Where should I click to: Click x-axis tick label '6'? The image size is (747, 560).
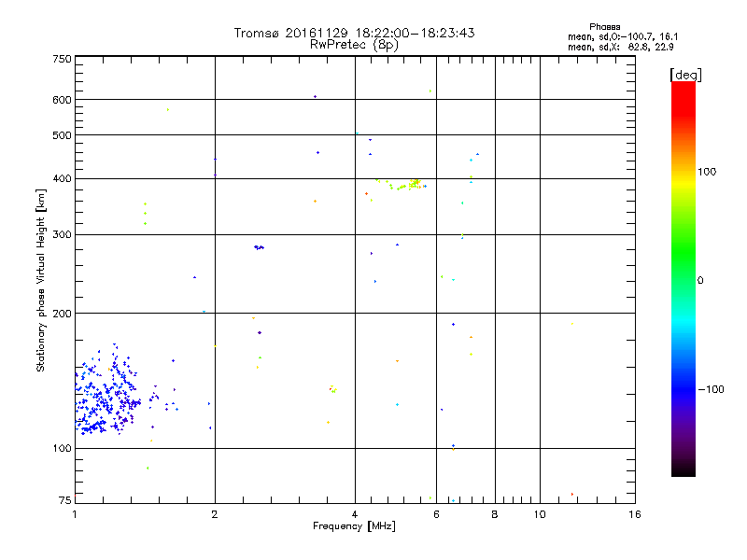(436, 514)
